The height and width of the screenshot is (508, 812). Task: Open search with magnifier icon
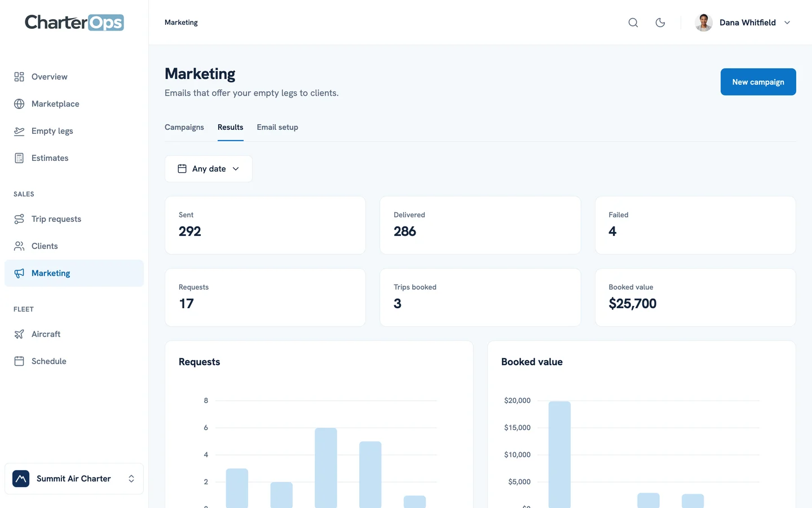[633, 23]
